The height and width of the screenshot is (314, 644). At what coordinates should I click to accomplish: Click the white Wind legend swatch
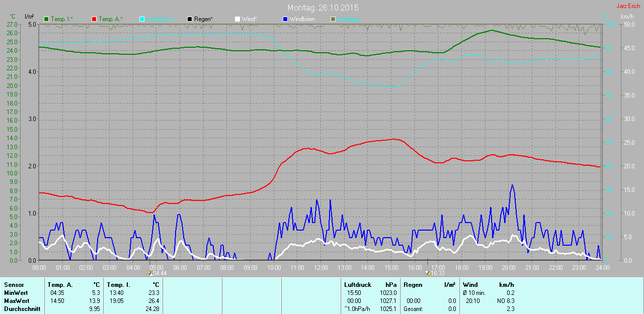pyautogui.click(x=237, y=19)
